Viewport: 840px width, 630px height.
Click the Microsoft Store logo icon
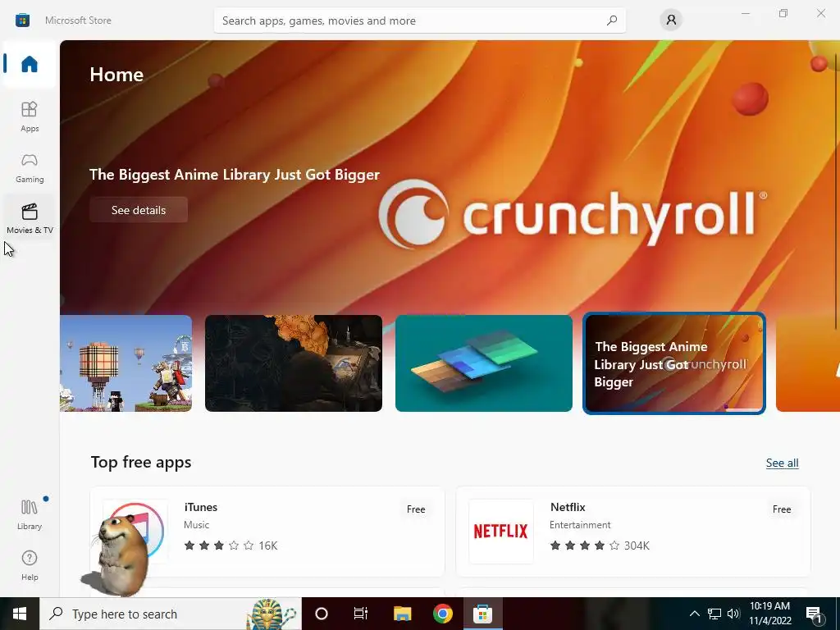22,21
